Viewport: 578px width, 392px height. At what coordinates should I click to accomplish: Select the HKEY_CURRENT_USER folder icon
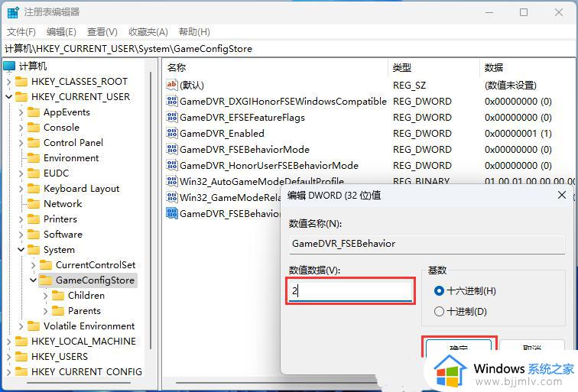(21, 96)
